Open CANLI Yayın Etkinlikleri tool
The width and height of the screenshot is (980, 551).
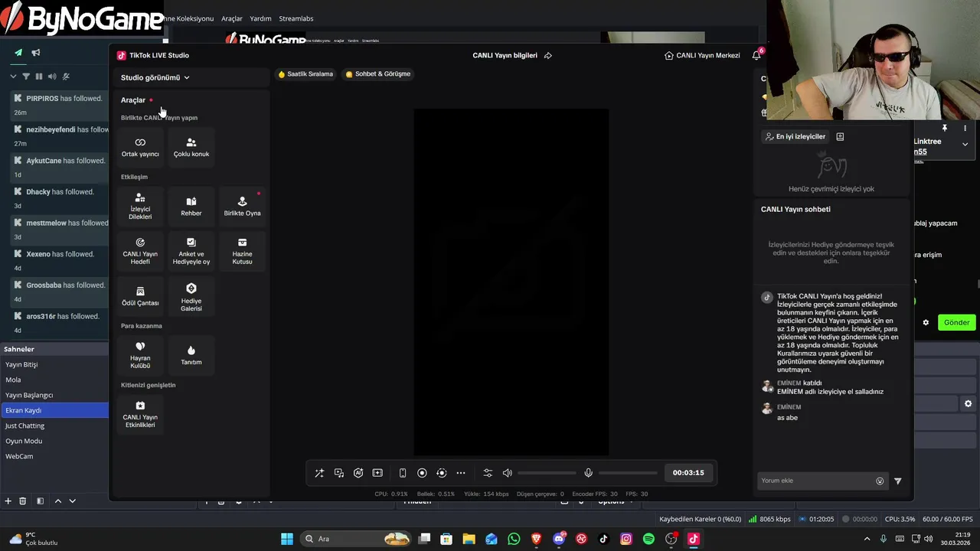(x=140, y=414)
